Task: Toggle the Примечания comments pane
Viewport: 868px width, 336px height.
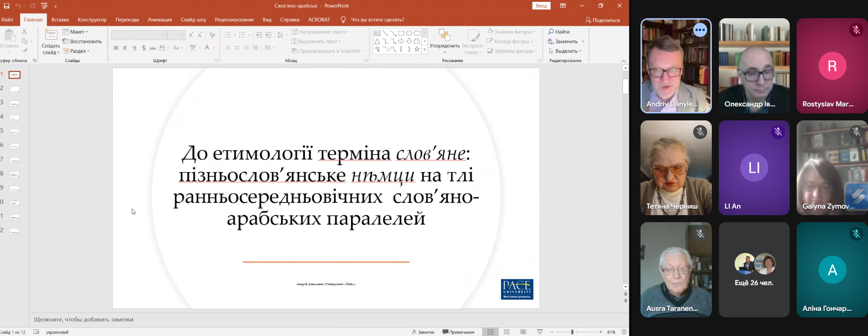Action: (458, 332)
